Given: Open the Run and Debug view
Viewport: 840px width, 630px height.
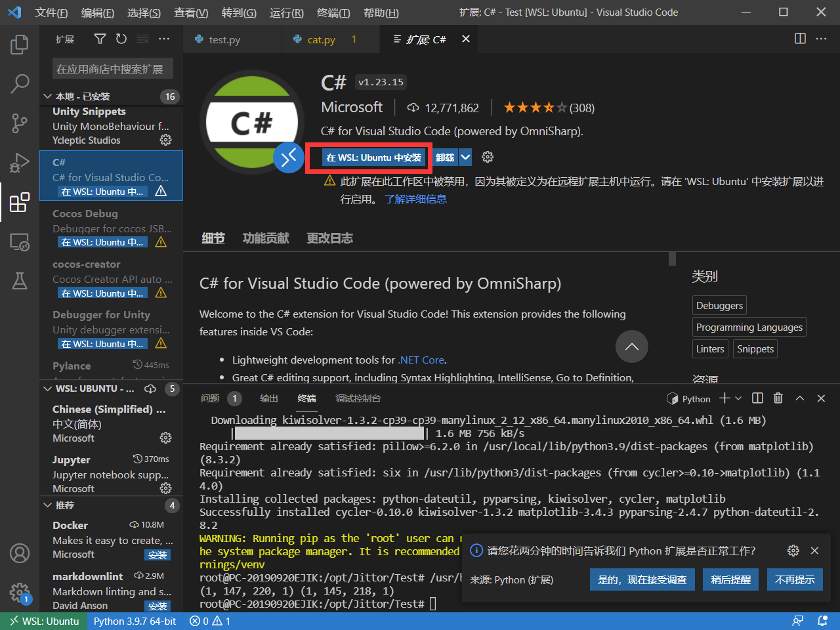Looking at the screenshot, I should tap(20, 162).
